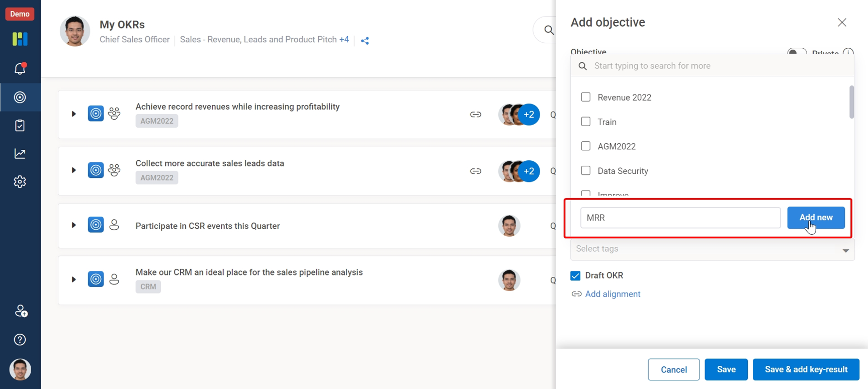Click the tag search field

click(713, 66)
